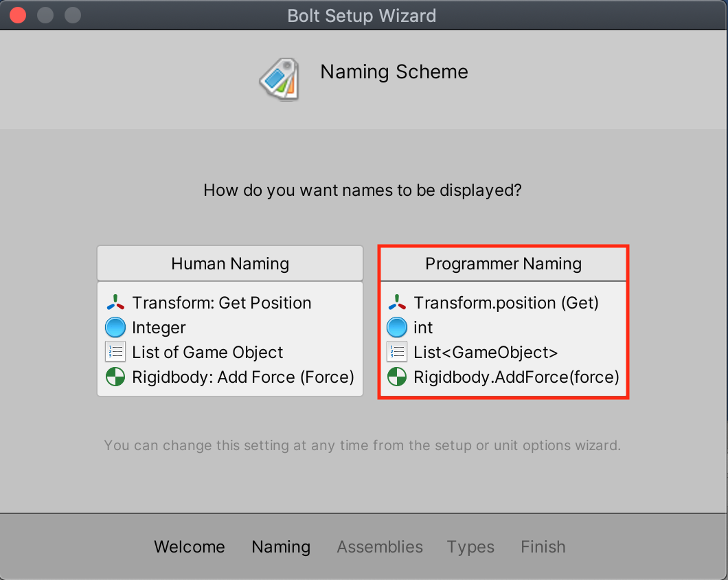Screen dimensions: 728x580
Task: Click the Rigidbody: Add Force (Force) icon
Action: (x=115, y=377)
